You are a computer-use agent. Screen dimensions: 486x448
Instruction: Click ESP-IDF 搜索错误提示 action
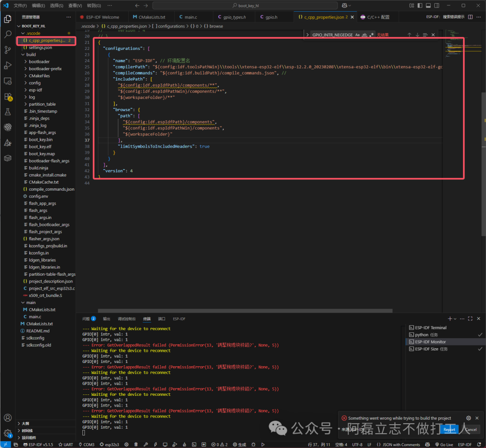[445, 17]
